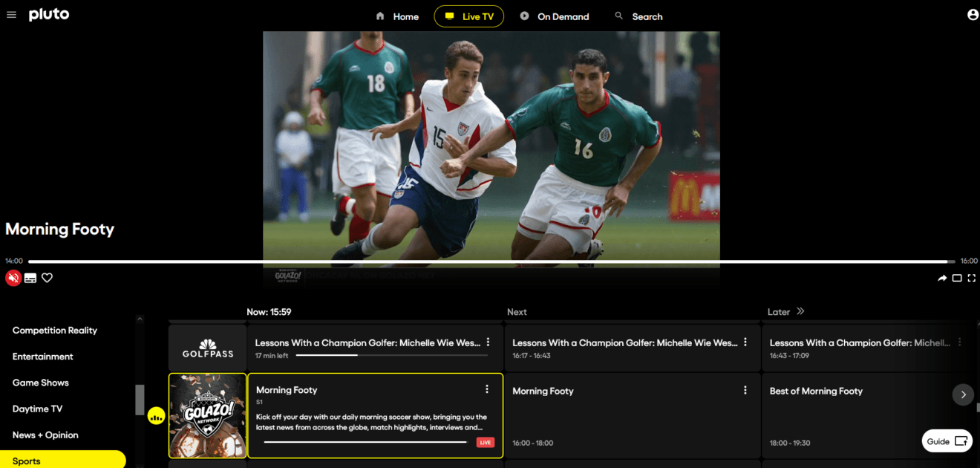Viewport: 980px width, 468px height.
Task: Favorite the current channel with the heart icon
Action: coord(47,277)
